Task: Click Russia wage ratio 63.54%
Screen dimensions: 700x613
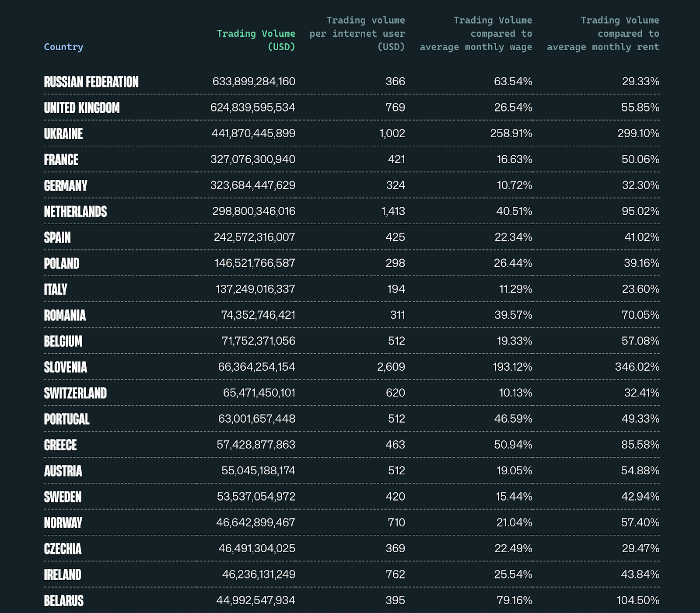Action: [x=513, y=81]
